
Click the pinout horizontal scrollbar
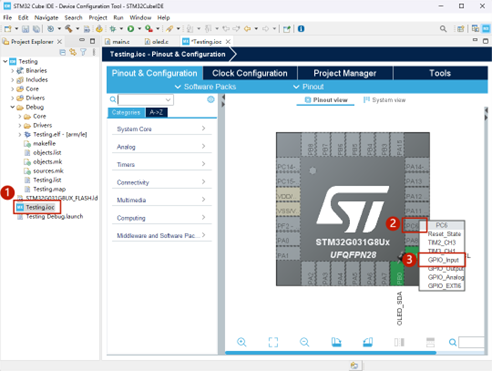coord(330,353)
